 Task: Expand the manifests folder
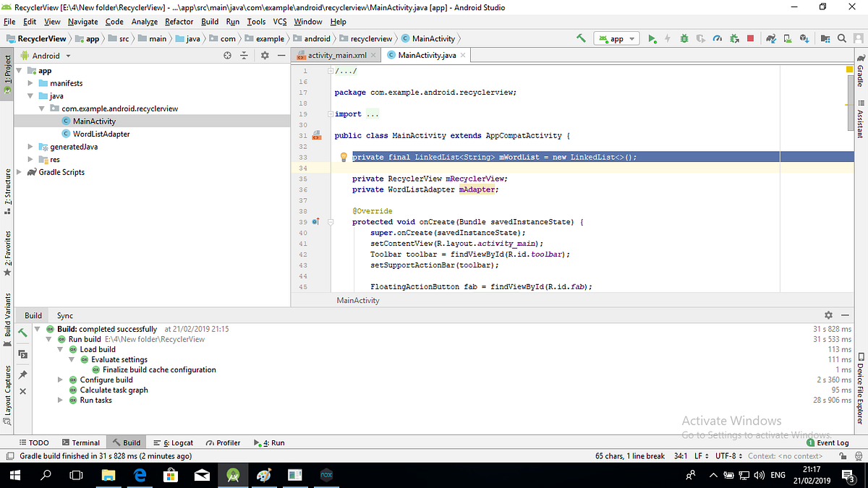point(30,82)
